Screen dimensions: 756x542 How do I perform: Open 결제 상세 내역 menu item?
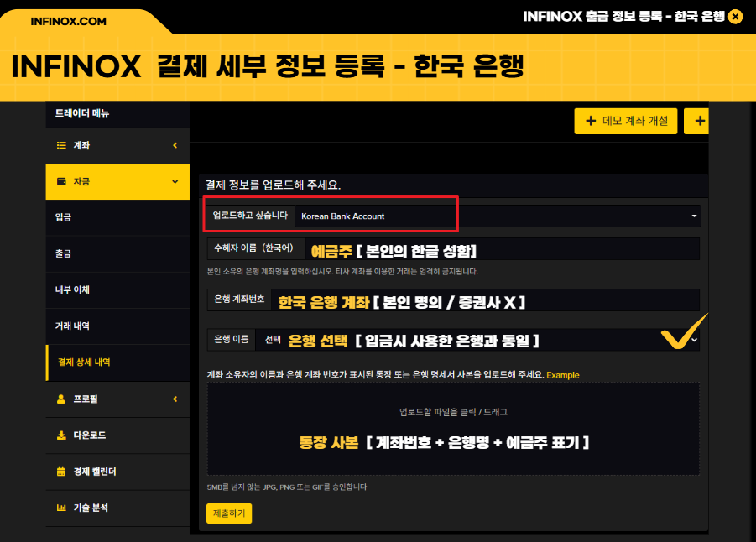pos(117,362)
